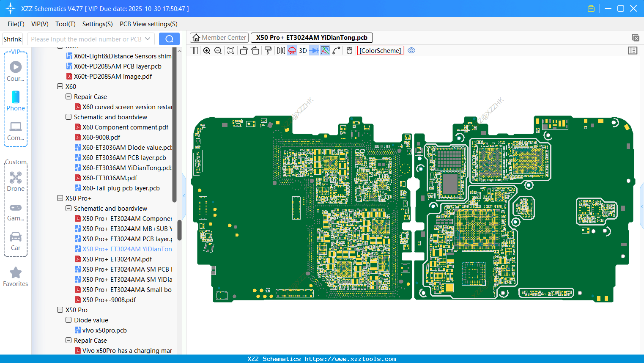This screenshot has height=363, width=644.
Task: Switch to the Member Center tab
Action: point(219,38)
